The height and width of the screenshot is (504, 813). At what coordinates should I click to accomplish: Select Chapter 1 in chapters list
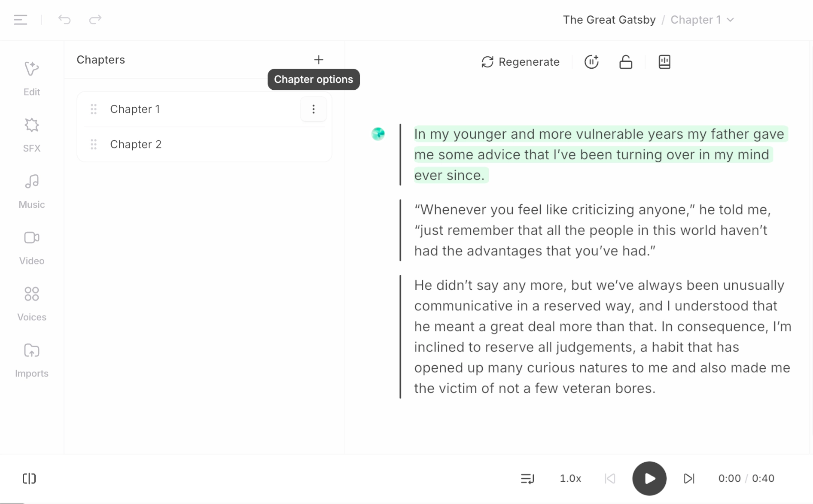(x=135, y=109)
